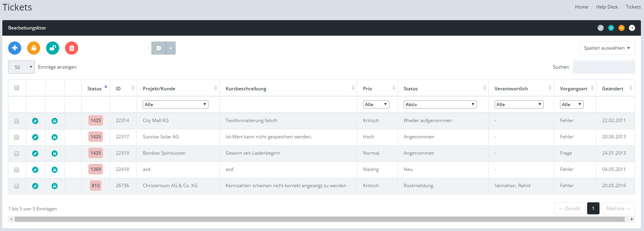This screenshot has height=231, width=644.
Task: Sort the table by Projekt/Kunde column header
Action: point(159,89)
